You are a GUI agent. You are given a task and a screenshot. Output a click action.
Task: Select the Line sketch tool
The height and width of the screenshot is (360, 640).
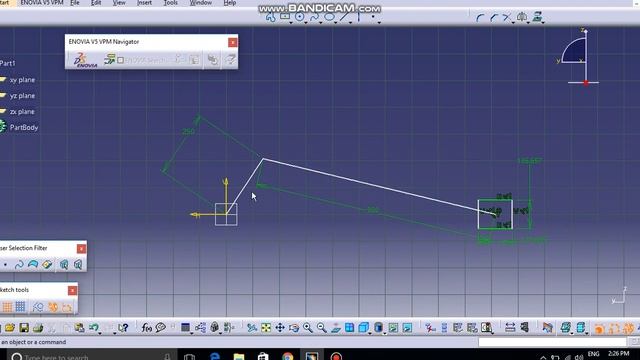point(344,17)
